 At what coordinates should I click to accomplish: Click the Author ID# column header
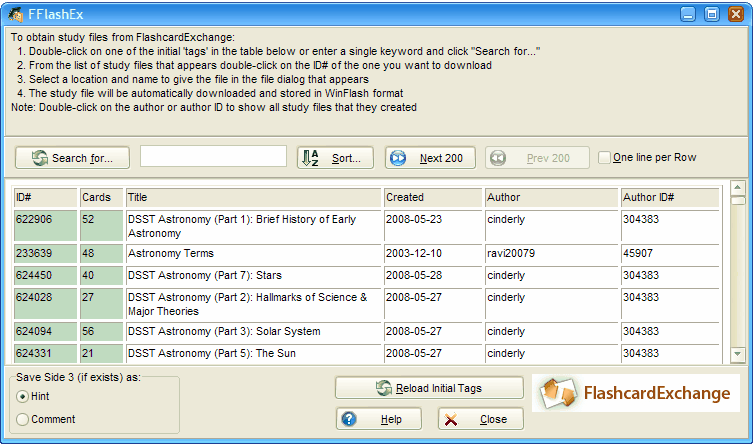pyautogui.click(x=670, y=197)
